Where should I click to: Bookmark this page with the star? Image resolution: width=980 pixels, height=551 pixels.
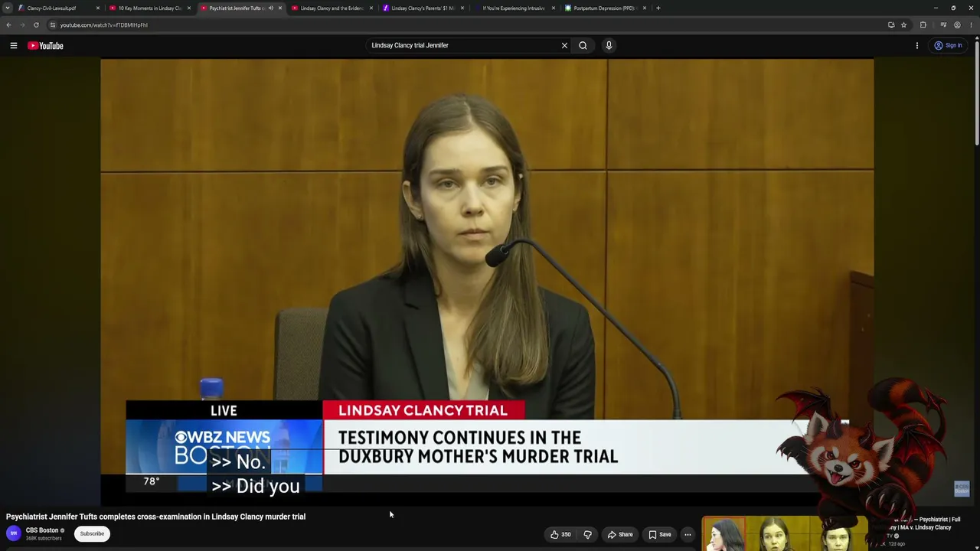coord(903,24)
